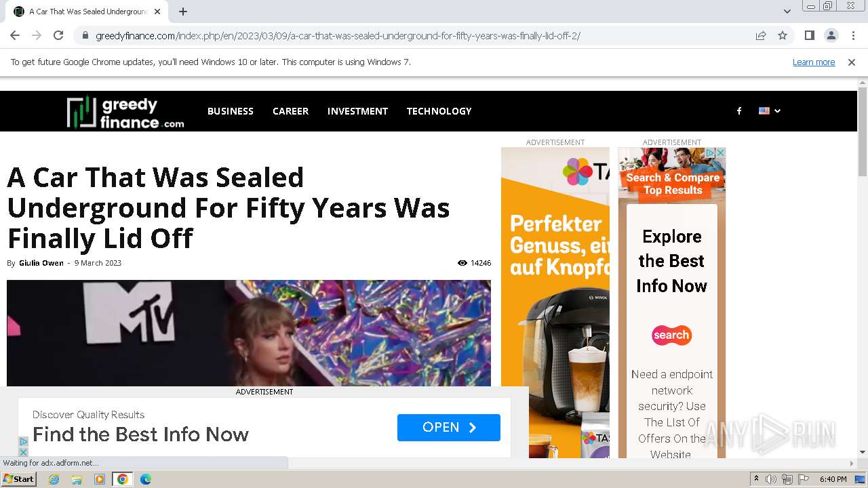Open a new browser tab

[183, 12]
